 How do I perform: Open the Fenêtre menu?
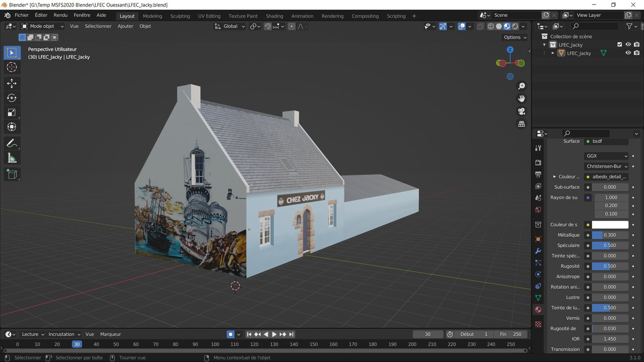coord(82,15)
